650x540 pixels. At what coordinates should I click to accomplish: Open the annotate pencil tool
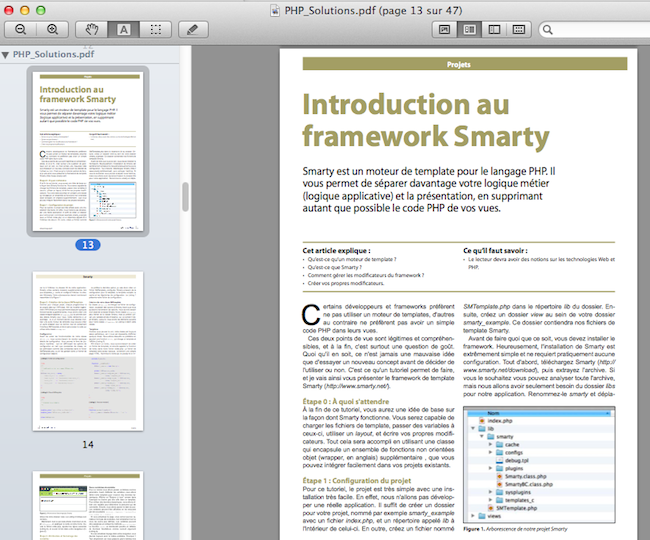(x=193, y=29)
